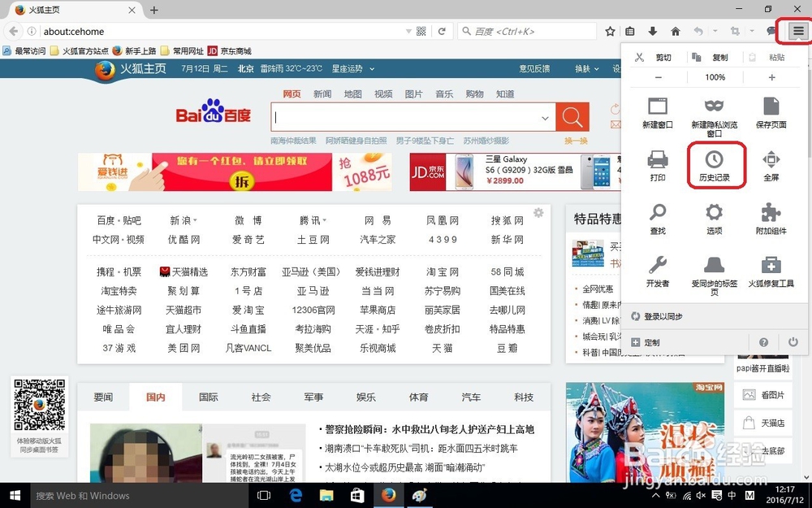
Task: Select the 新闻 search category tab
Action: coord(322,93)
